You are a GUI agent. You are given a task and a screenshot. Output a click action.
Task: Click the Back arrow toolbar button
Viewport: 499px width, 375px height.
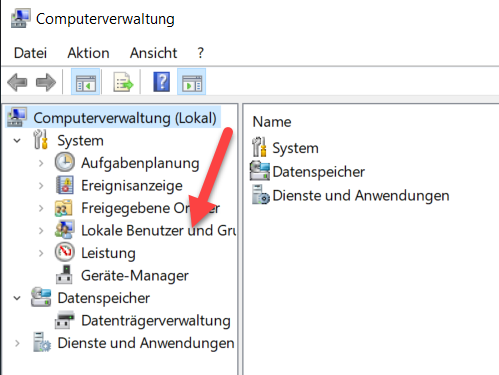[x=17, y=82]
